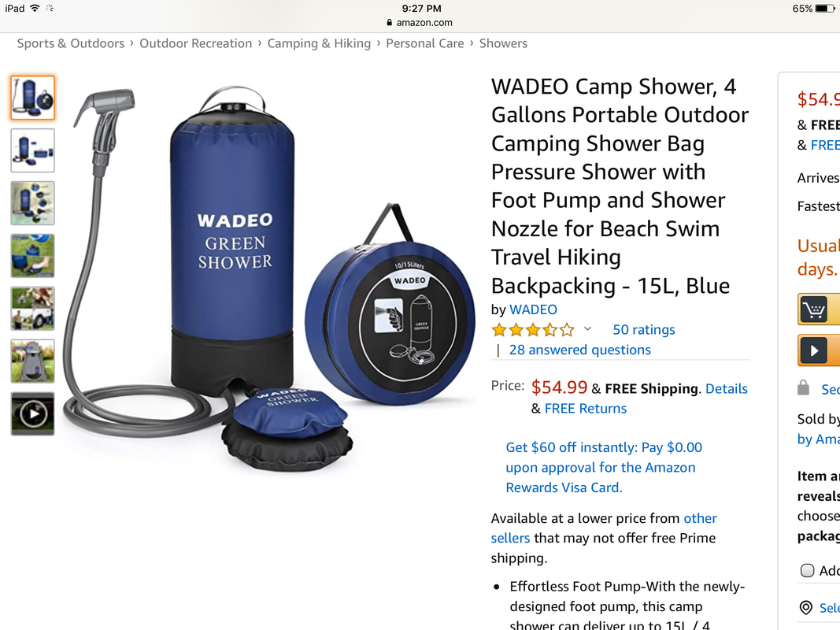Tick the Add gift options checkbox

[807, 570]
